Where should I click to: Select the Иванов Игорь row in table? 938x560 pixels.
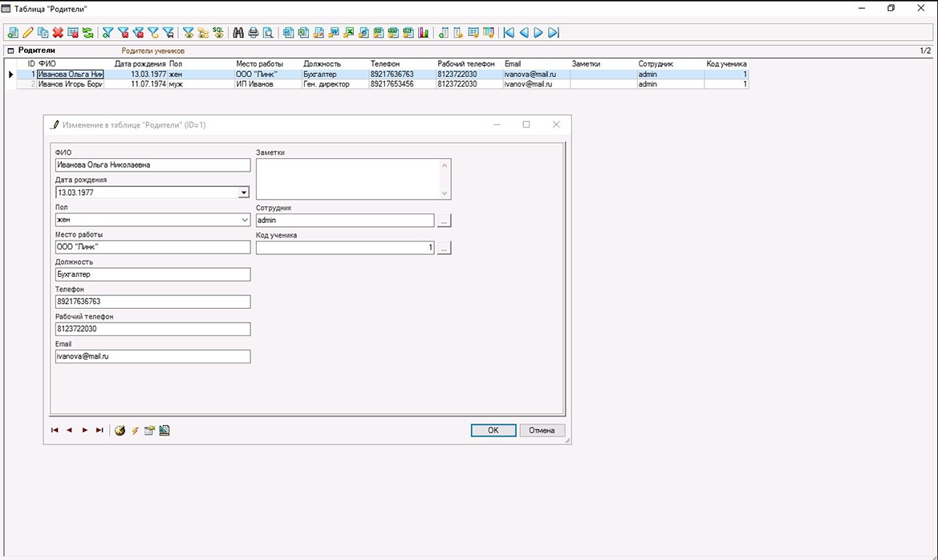pyautogui.click(x=71, y=84)
